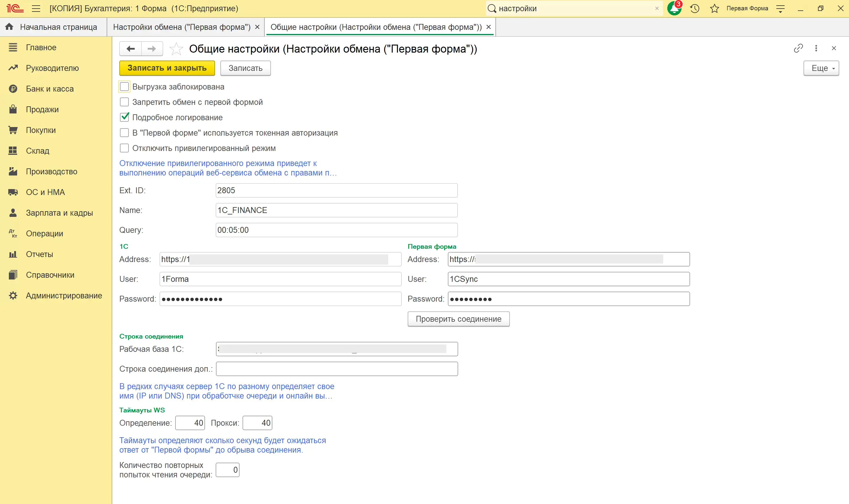Close the Общие настройки tab
The height and width of the screenshot is (504, 849).
(489, 27)
